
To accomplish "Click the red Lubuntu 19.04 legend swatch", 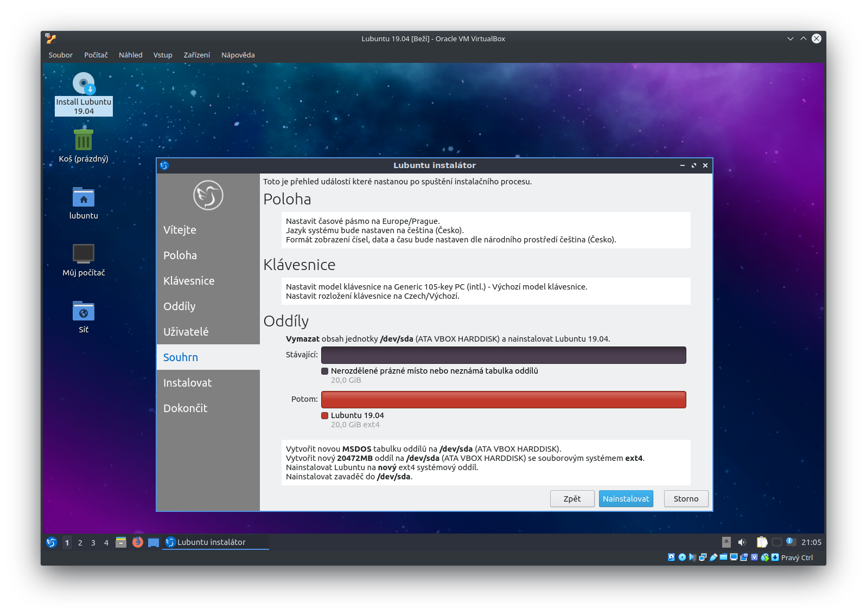I will pyautogui.click(x=325, y=416).
